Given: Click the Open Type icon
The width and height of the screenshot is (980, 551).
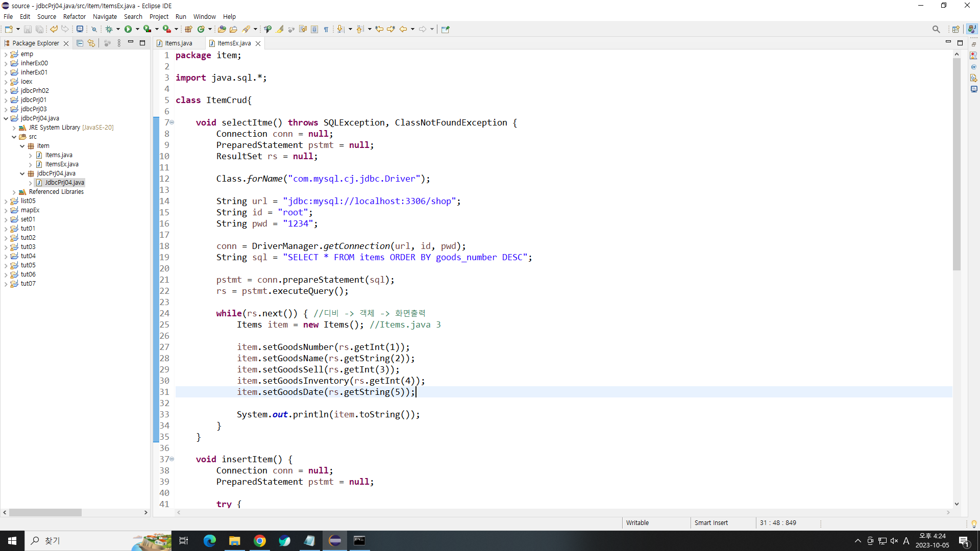Looking at the screenshot, I should [x=222, y=29].
